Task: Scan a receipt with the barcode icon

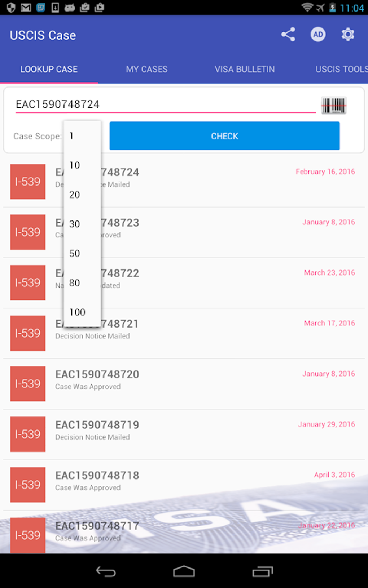Action: tap(334, 106)
